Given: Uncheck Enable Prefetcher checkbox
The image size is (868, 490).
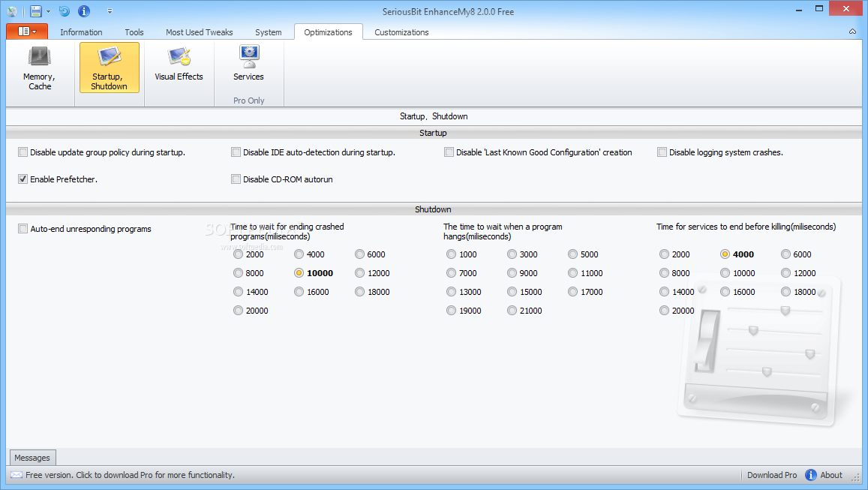Looking at the screenshot, I should [23, 179].
